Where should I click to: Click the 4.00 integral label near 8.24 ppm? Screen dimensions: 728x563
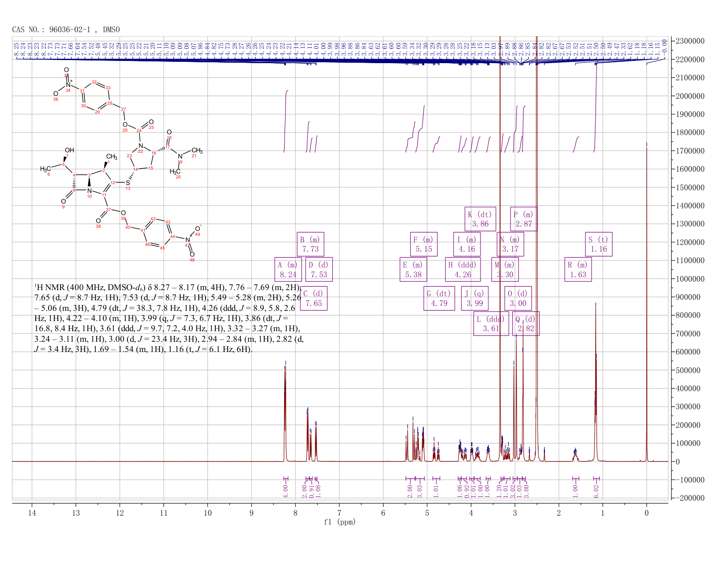285,489
